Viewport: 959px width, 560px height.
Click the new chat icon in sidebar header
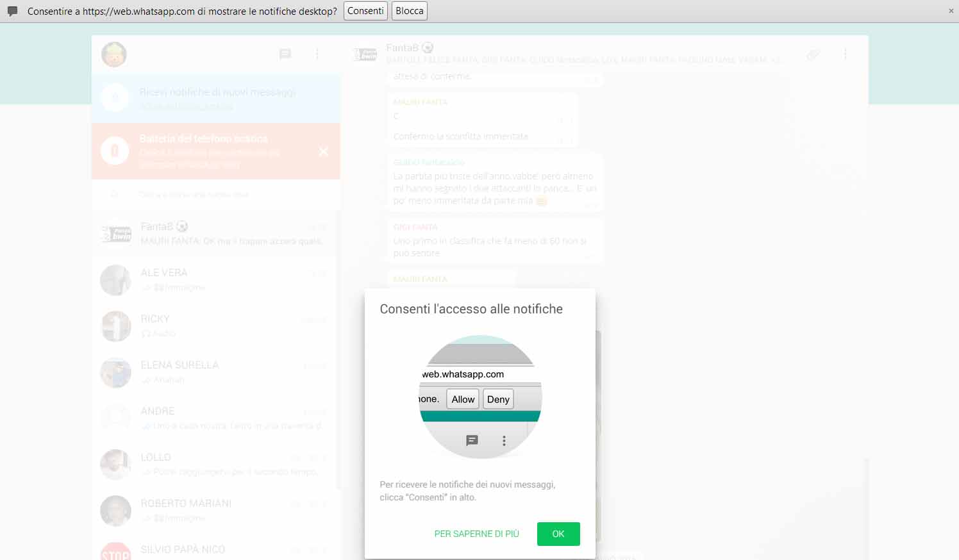coord(285,54)
